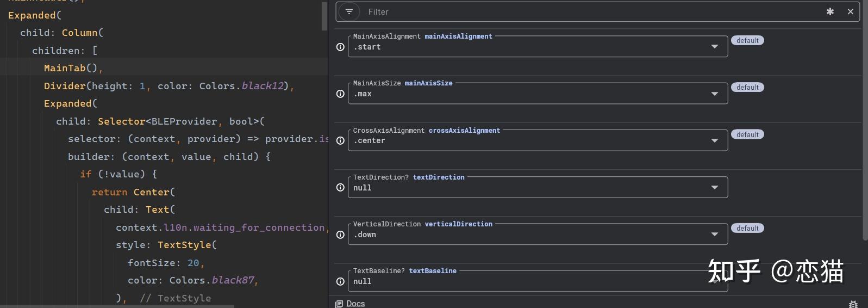Click Colors.black12 in the code
Screen dimensions: 868x308
(242, 86)
